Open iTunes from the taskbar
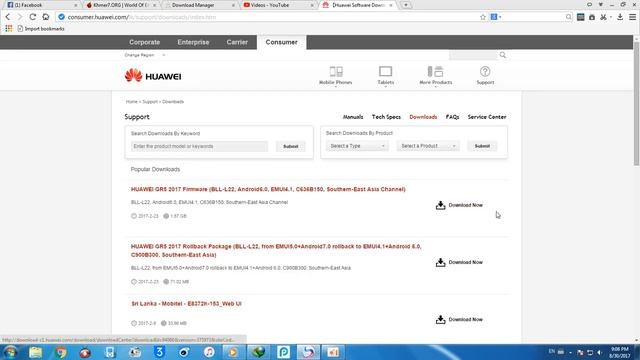The height and width of the screenshot is (360, 640). tap(209, 352)
